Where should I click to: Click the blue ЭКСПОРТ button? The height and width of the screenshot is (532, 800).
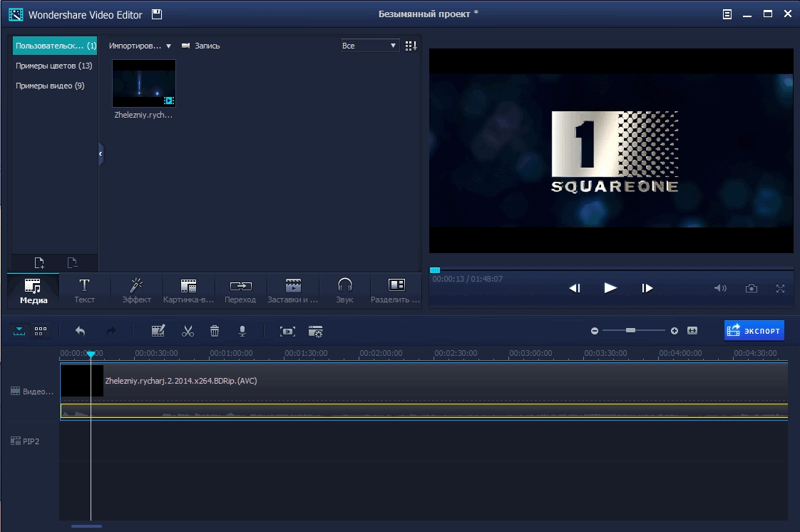(754, 330)
